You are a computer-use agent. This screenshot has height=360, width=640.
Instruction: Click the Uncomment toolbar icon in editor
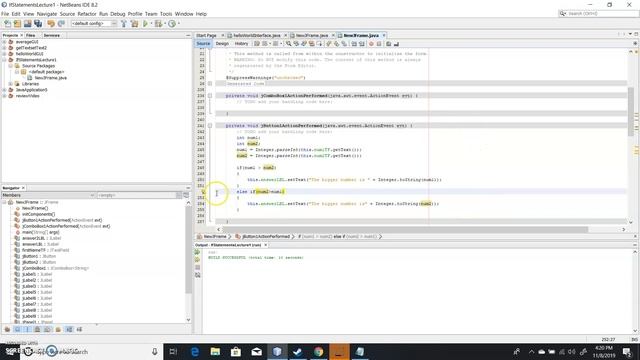(x=396, y=43)
